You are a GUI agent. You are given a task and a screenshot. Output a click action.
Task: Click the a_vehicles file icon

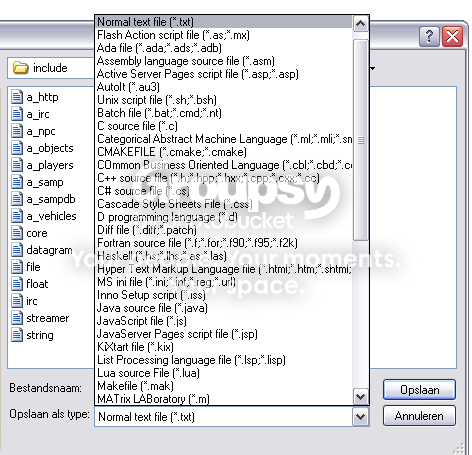click(x=17, y=216)
